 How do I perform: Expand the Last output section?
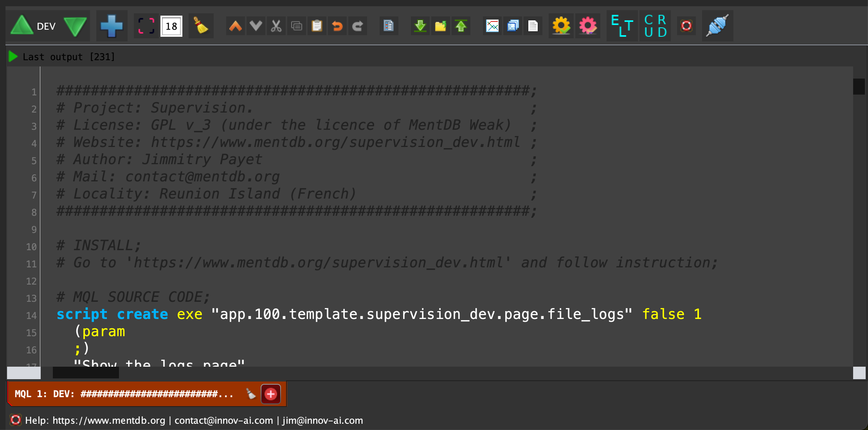13,57
